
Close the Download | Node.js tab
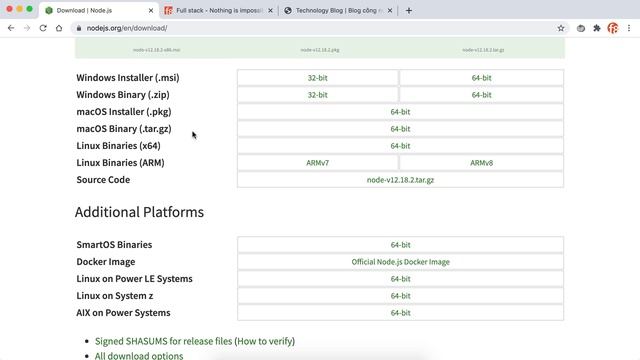(151, 11)
